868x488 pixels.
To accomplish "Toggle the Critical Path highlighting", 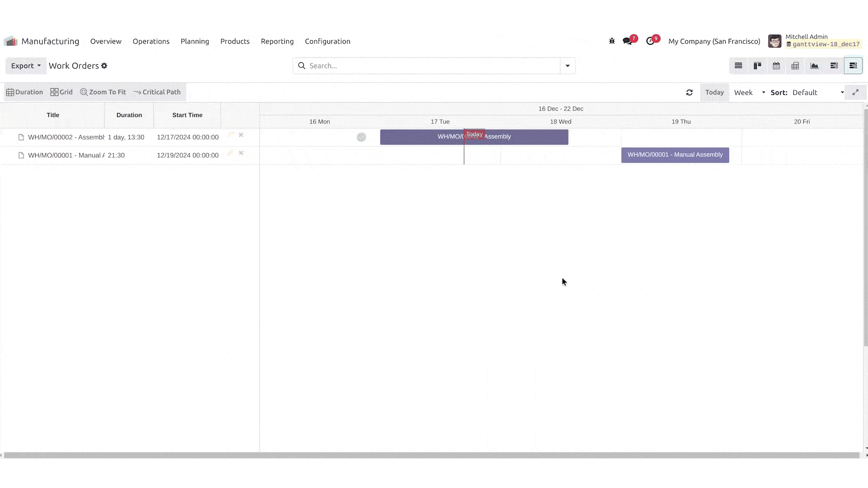I will pyautogui.click(x=157, y=92).
